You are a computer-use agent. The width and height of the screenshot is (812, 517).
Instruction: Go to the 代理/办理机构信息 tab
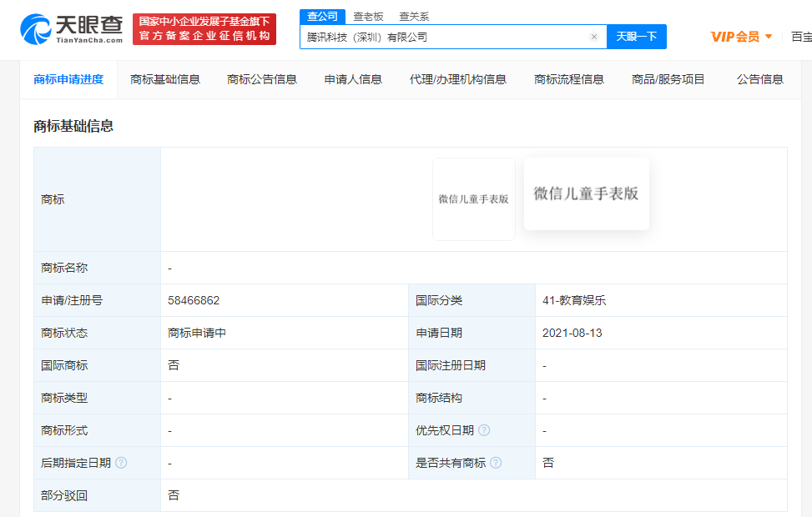tap(458, 79)
